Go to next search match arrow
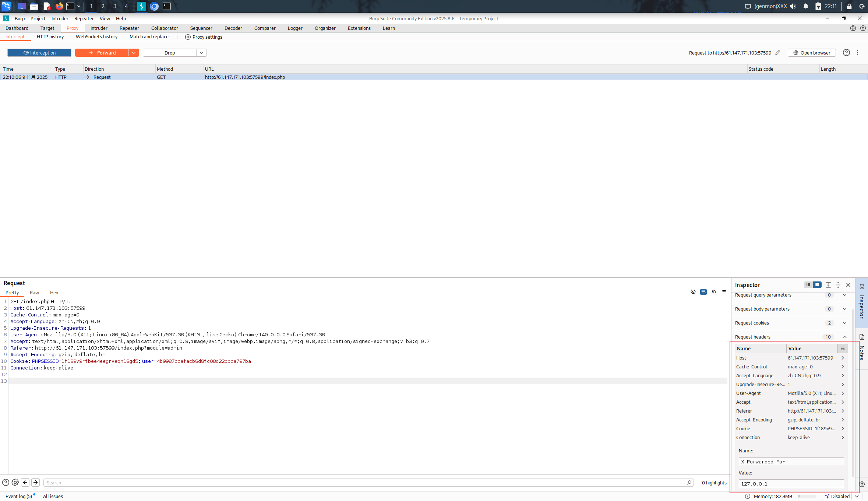868x501 pixels. pyautogui.click(x=36, y=483)
